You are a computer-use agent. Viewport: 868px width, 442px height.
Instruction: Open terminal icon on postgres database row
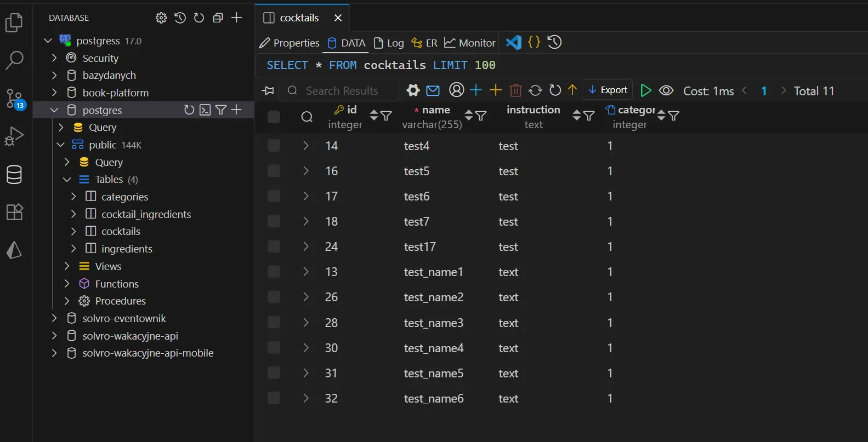point(205,110)
